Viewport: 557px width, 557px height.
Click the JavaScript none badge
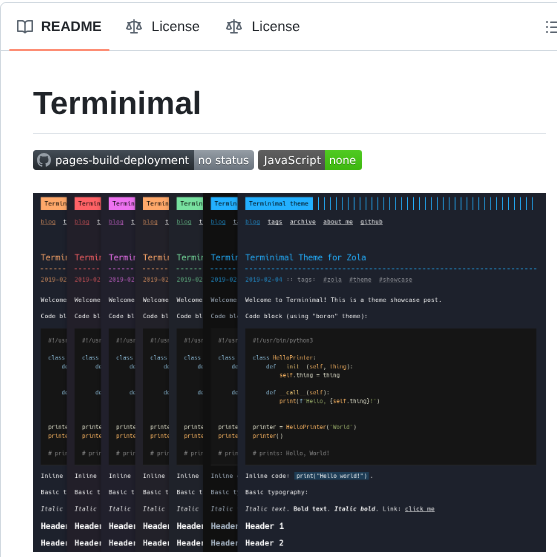310,160
